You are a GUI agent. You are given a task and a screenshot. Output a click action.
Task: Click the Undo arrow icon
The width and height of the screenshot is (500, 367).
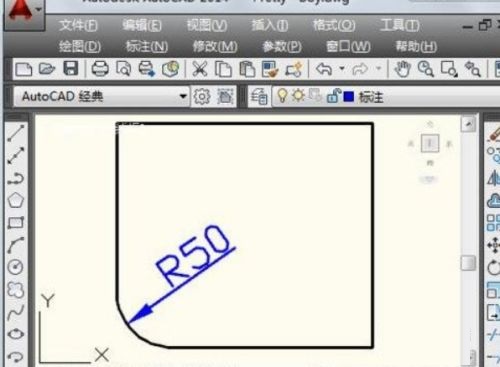324,69
